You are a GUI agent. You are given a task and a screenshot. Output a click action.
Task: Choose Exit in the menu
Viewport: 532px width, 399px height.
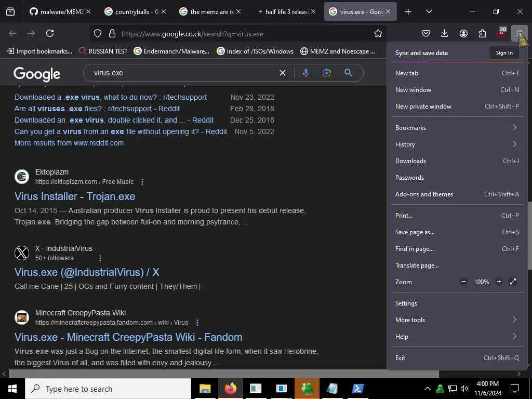(x=457, y=357)
